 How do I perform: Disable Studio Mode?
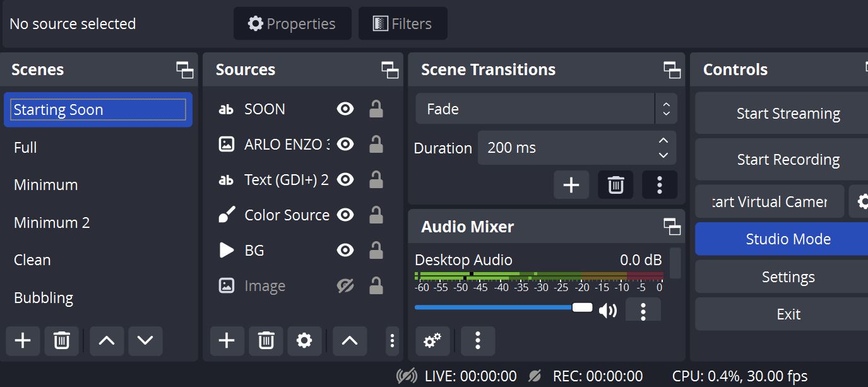click(788, 239)
